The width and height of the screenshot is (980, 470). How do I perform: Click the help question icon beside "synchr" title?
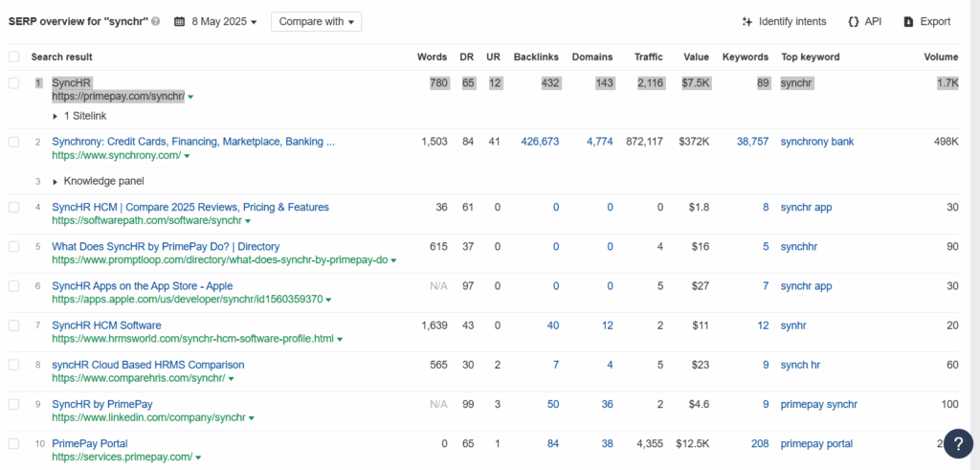pyautogui.click(x=156, y=21)
